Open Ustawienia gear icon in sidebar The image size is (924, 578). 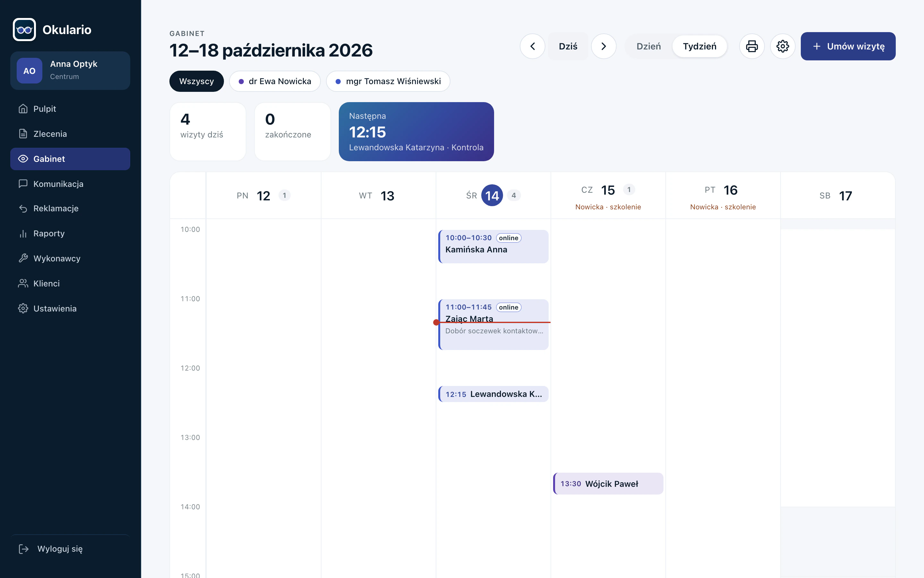[x=23, y=309]
